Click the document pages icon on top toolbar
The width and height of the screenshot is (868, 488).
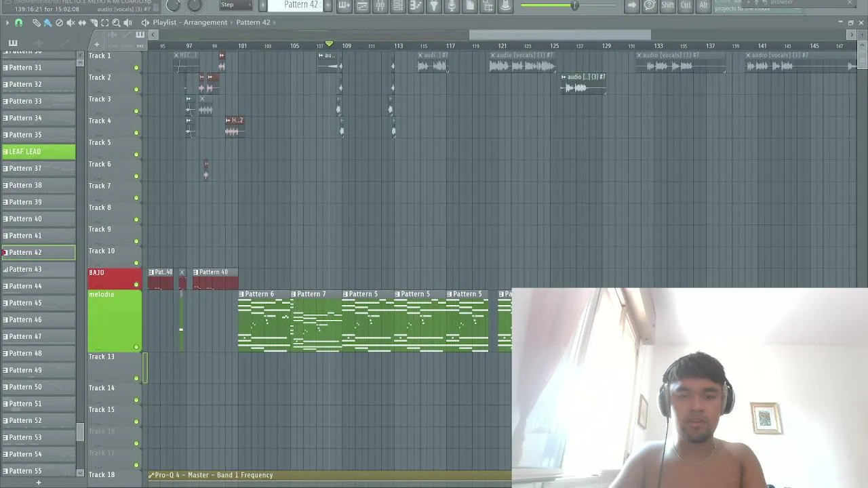coord(470,5)
